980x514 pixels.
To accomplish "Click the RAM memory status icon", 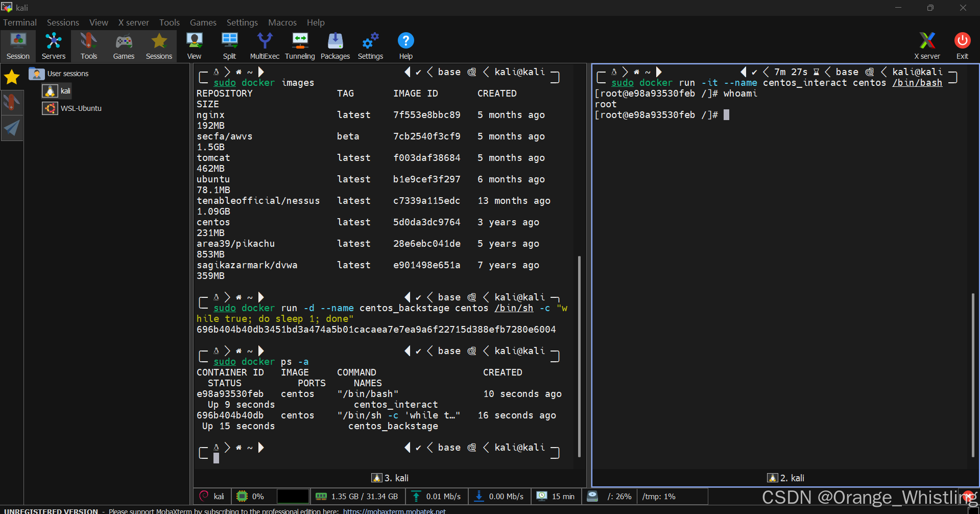I will [321, 496].
